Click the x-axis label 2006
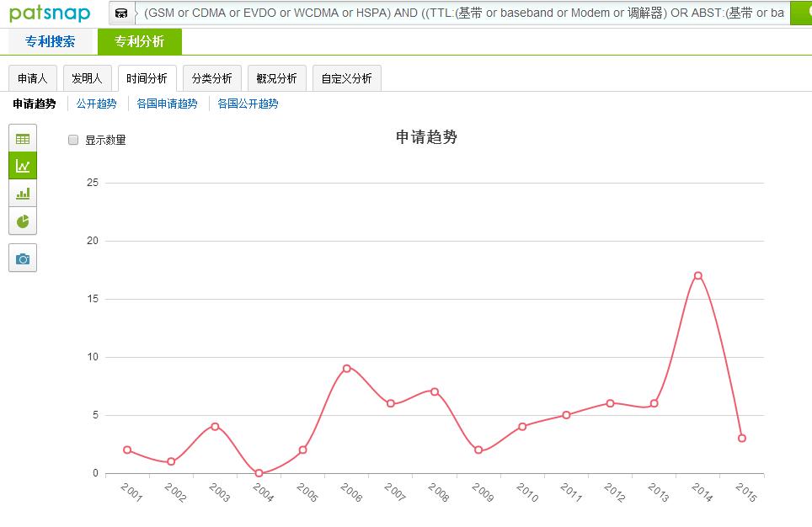The width and height of the screenshot is (812, 527). point(351,492)
